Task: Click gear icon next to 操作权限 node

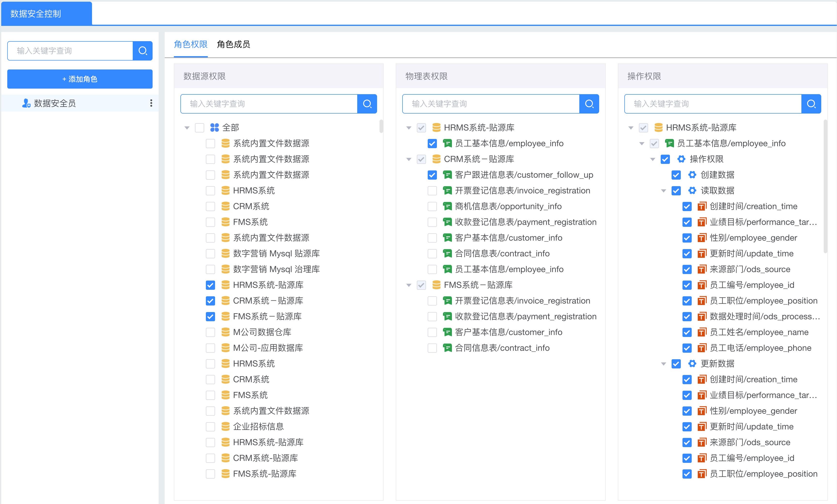Action: point(682,159)
